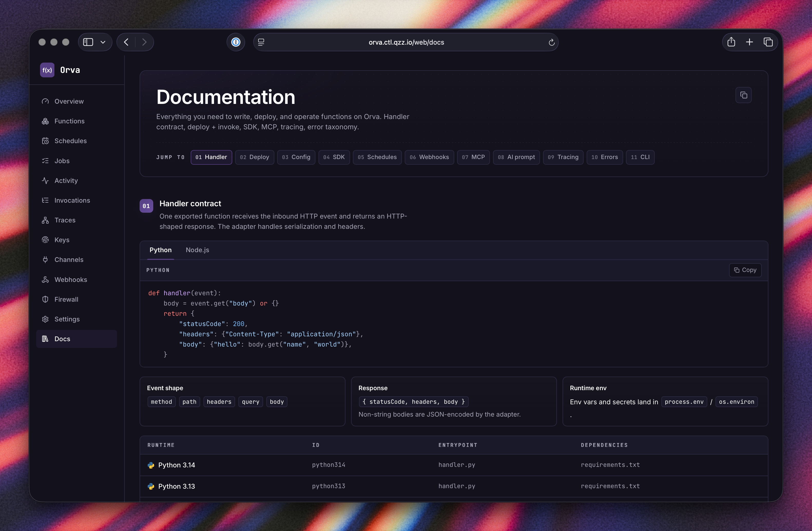The width and height of the screenshot is (812, 531).
Task: Jump to 07 MCP section
Action: tap(473, 157)
